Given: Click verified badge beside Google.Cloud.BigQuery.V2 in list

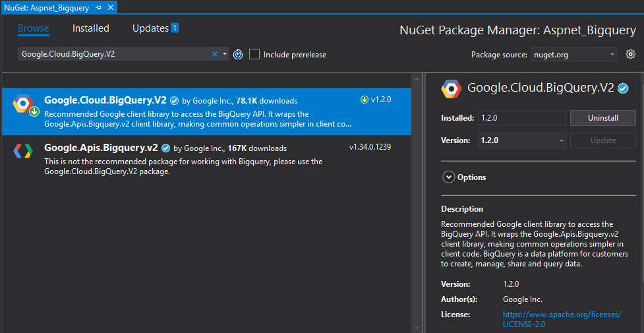Looking at the screenshot, I should [174, 101].
